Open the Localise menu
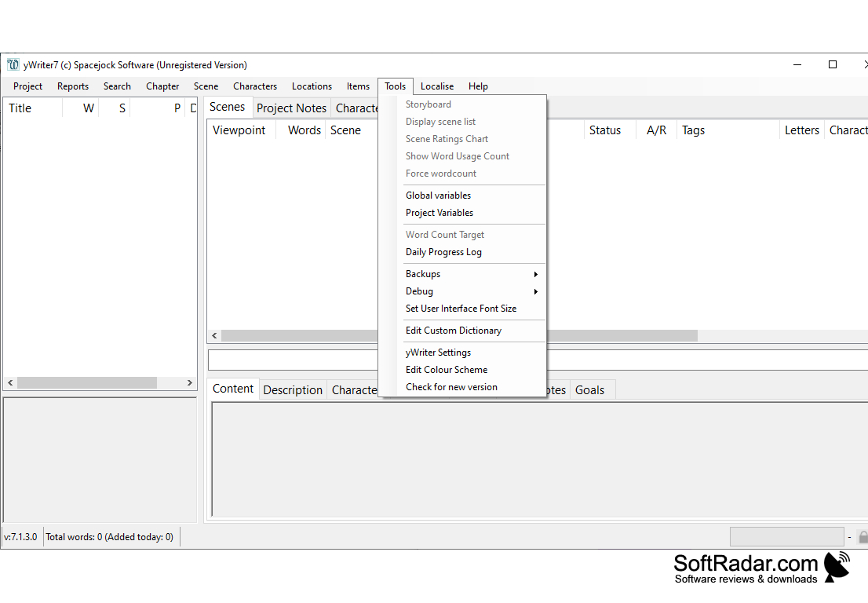Image resolution: width=868 pixels, height=603 pixels. (x=437, y=86)
